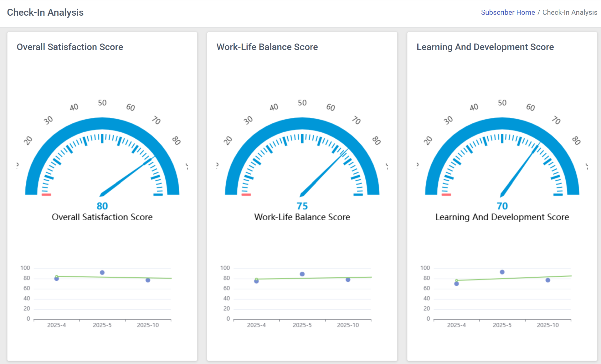The image size is (601, 364).
Task: Select the Check-In Analysis breadcrumb item
Action: 570,13
